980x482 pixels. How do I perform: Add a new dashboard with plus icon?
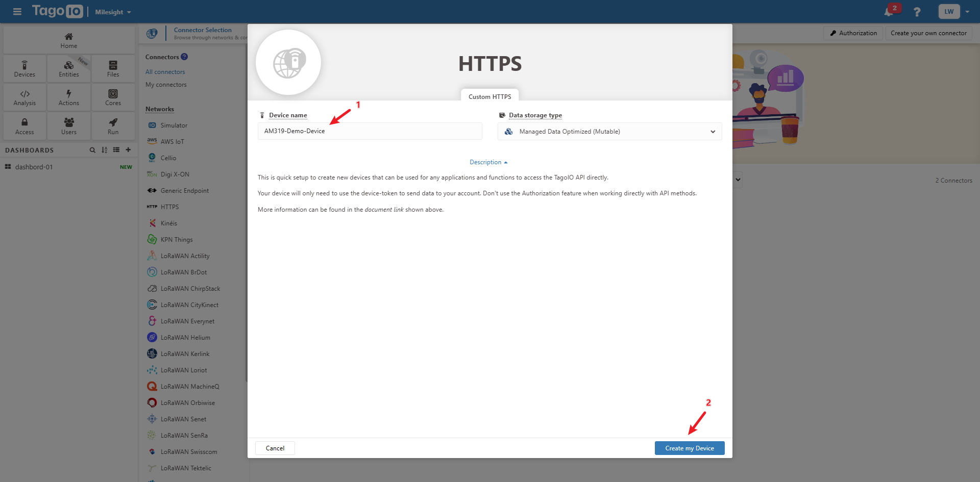(128, 150)
